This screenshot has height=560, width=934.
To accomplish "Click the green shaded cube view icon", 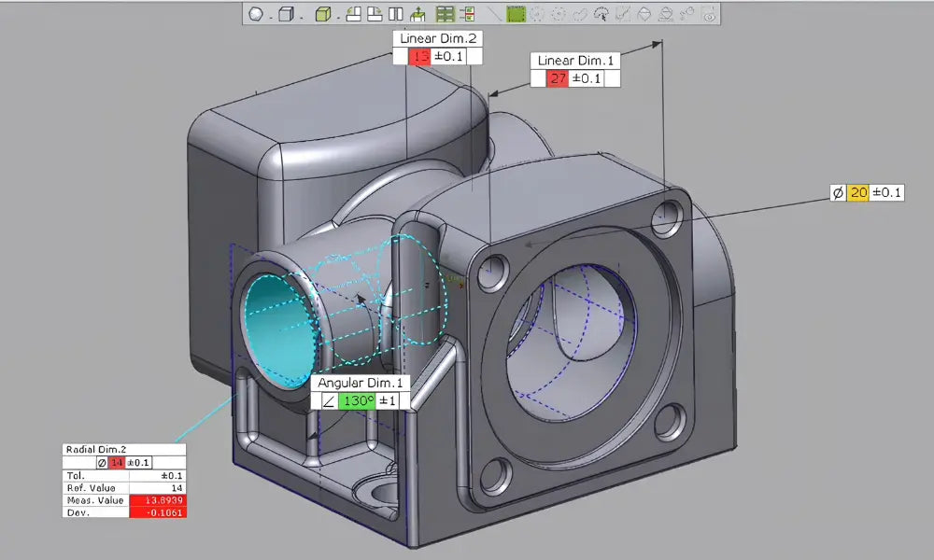I will click(323, 14).
